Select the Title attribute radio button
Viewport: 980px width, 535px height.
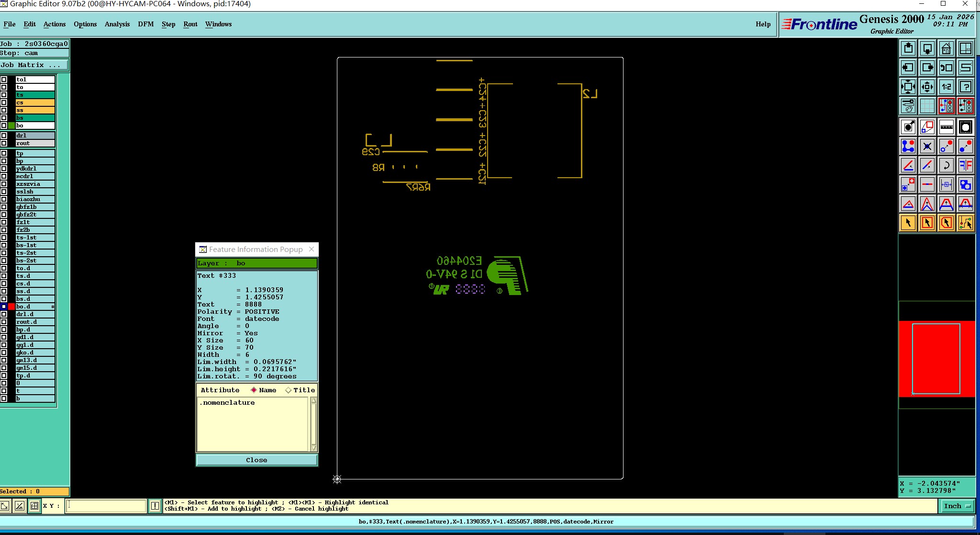coord(288,390)
